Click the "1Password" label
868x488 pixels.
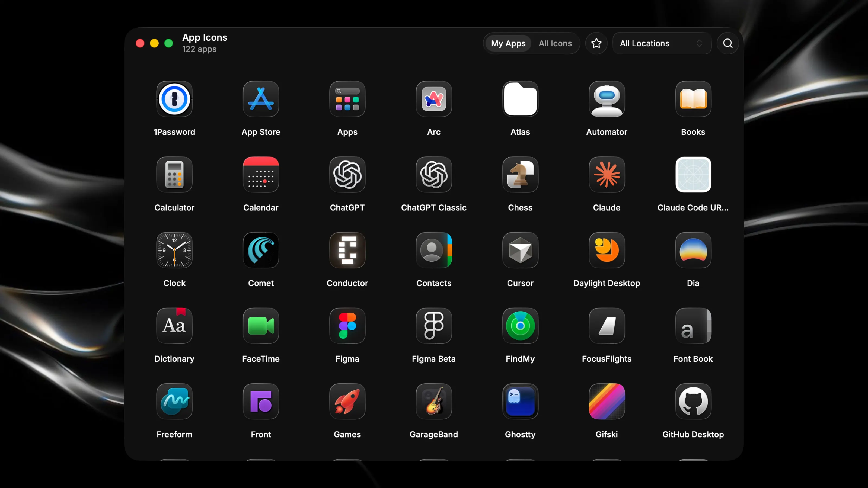(x=174, y=132)
